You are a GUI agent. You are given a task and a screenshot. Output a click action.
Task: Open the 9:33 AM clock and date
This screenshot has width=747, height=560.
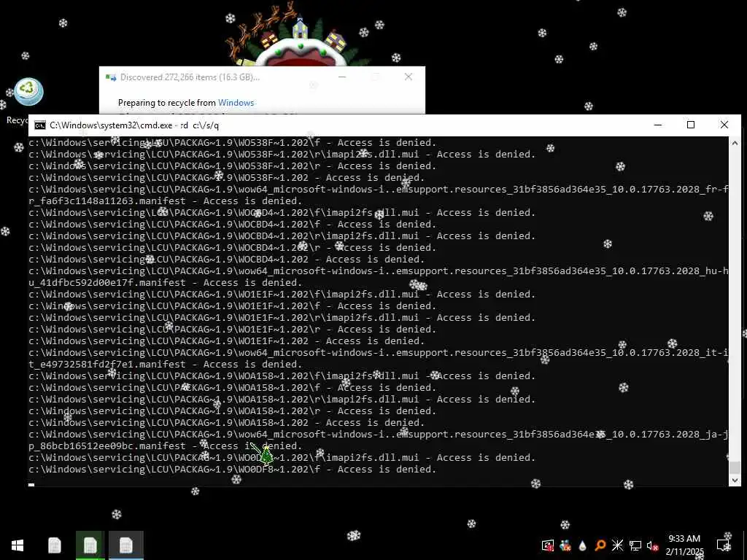pyautogui.click(x=684, y=545)
